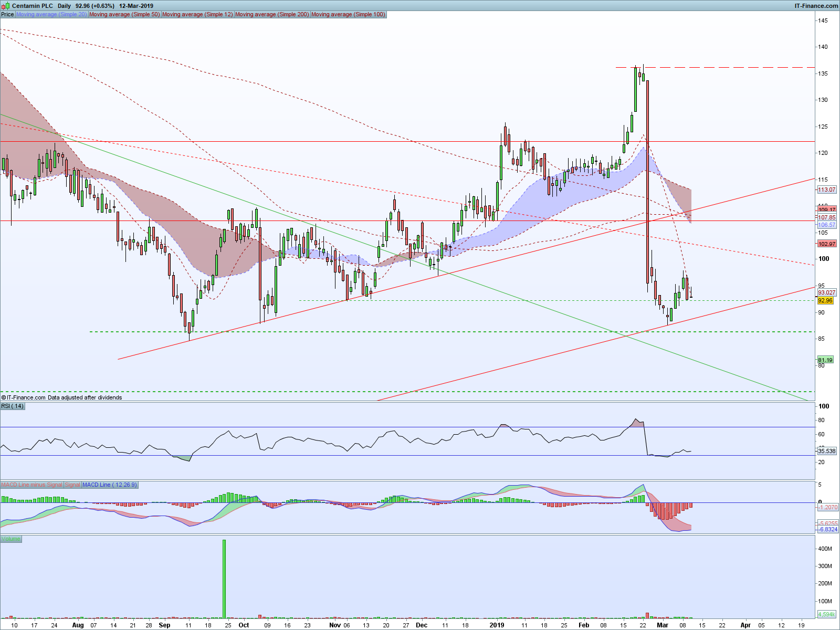840x630 pixels.
Task: Click the Daily timeframe text in the title
Action: [x=64, y=6]
